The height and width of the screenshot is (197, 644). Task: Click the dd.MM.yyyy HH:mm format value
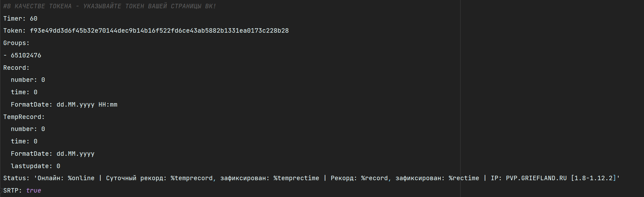[87, 105]
